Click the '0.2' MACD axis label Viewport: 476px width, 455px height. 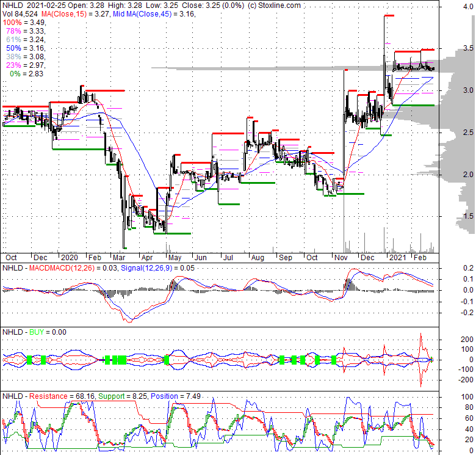pyautogui.click(x=468, y=268)
